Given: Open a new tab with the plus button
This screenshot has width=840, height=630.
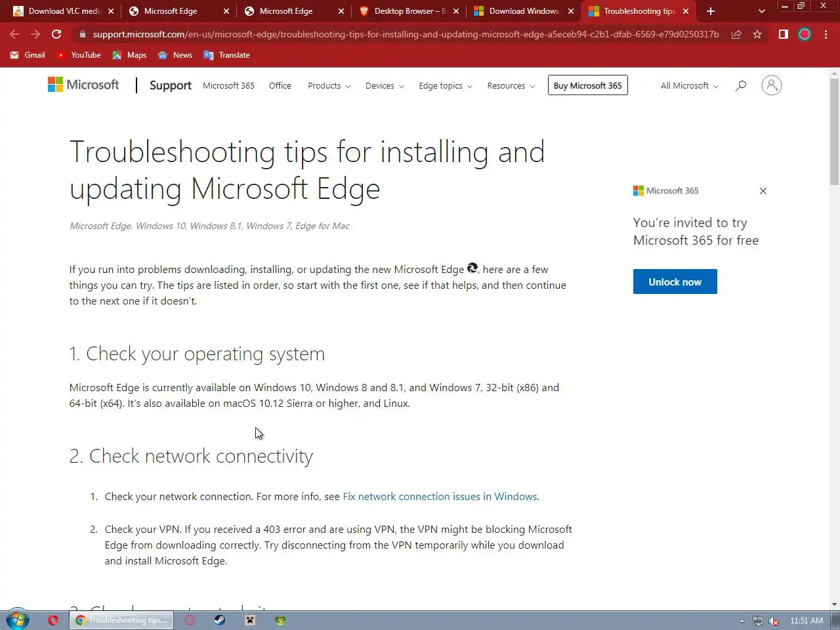Looking at the screenshot, I should (710, 11).
